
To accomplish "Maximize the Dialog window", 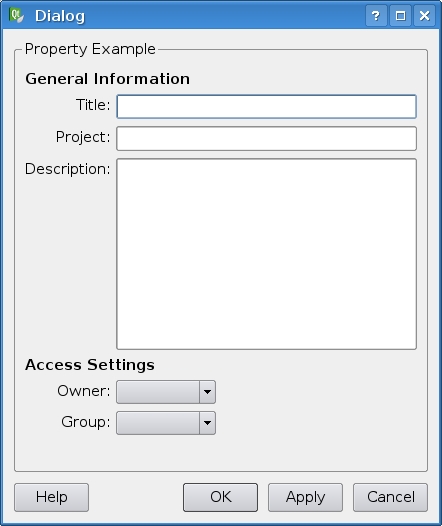I will [400, 15].
